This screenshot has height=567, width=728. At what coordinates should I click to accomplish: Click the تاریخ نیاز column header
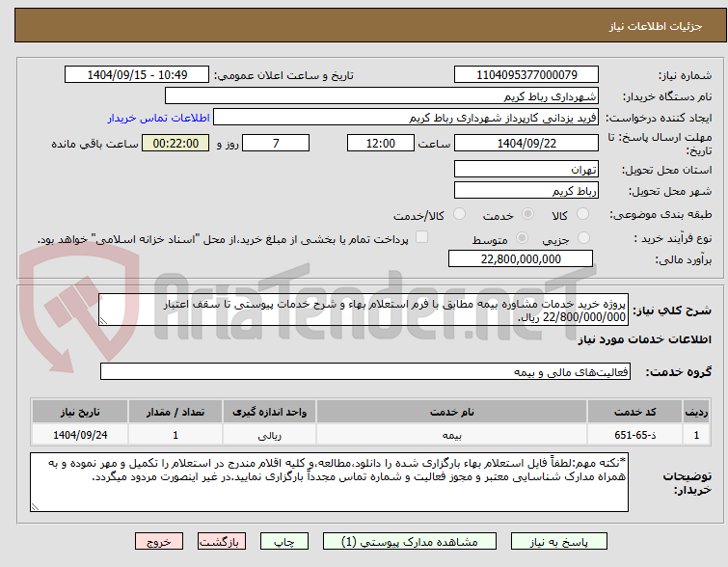coord(80,412)
